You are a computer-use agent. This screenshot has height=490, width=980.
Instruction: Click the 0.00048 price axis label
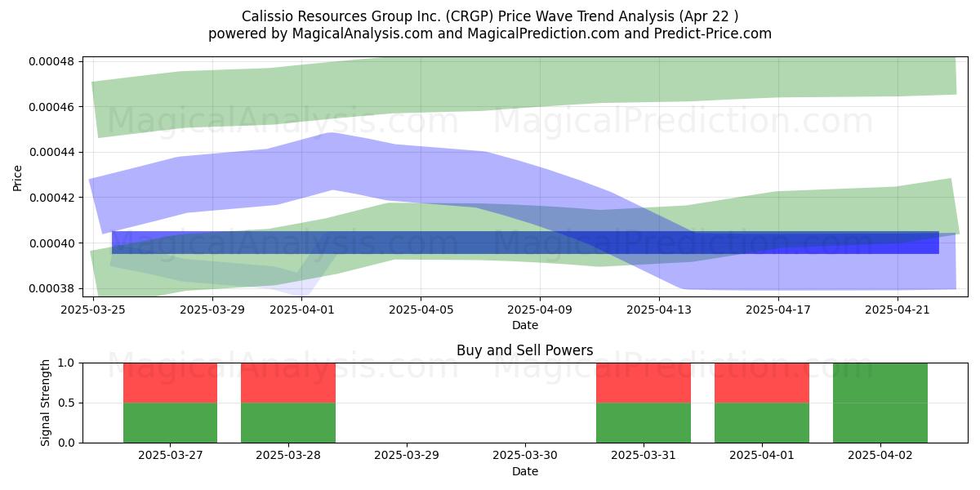click(x=52, y=61)
